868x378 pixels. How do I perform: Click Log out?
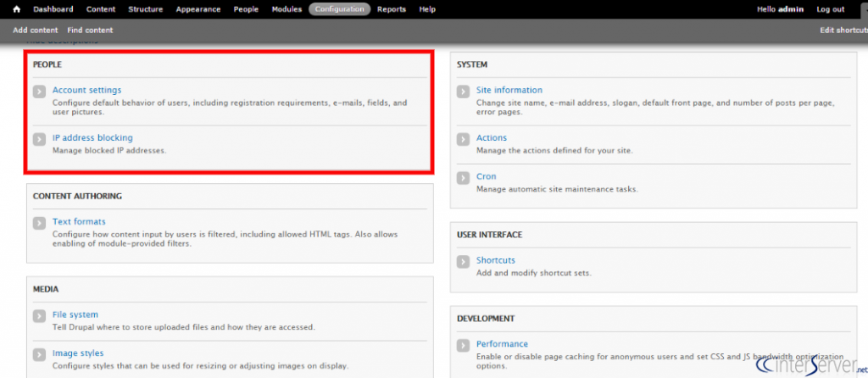(x=831, y=9)
